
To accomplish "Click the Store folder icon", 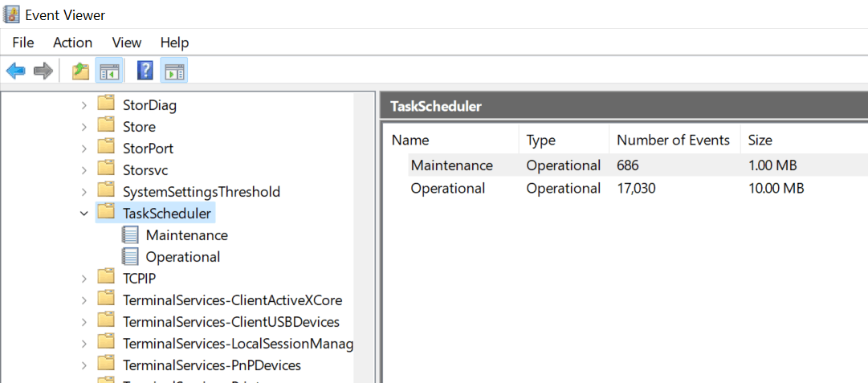I will pyautogui.click(x=106, y=126).
